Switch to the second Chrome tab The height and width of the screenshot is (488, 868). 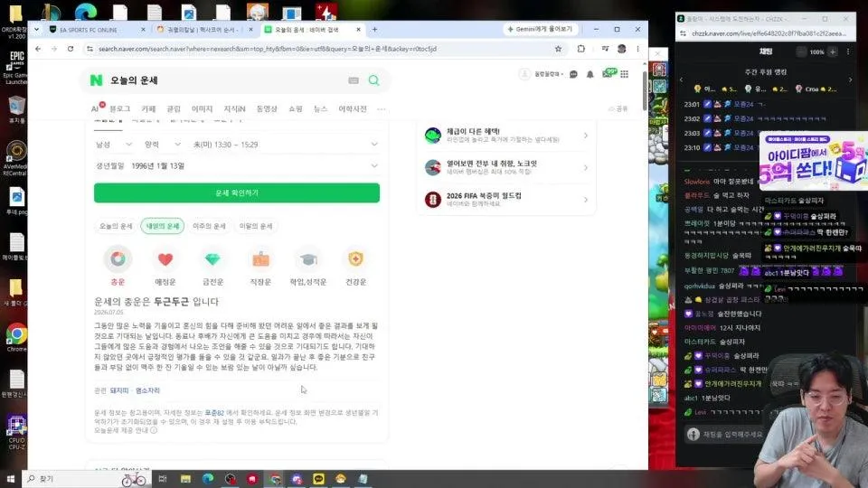(204, 30)
